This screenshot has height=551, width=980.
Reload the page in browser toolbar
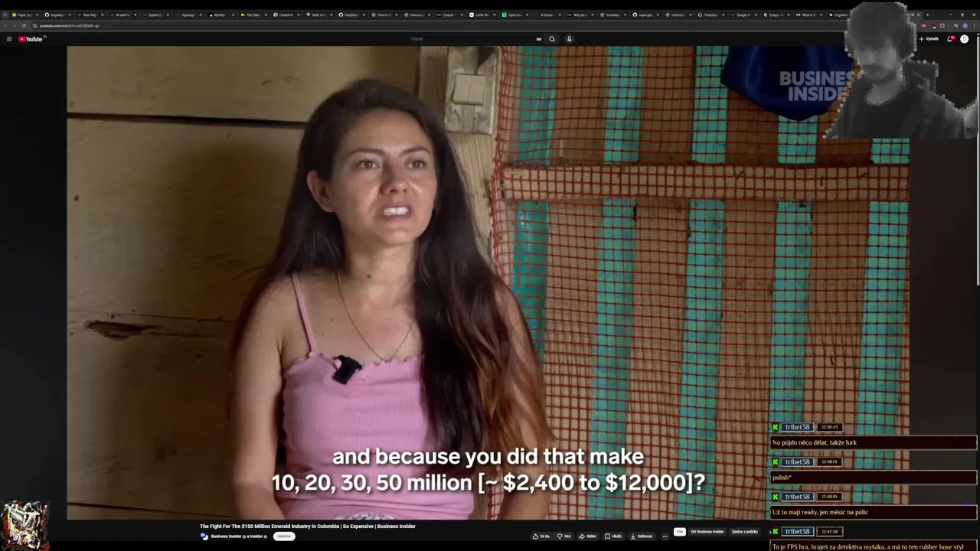click(24, 26)
